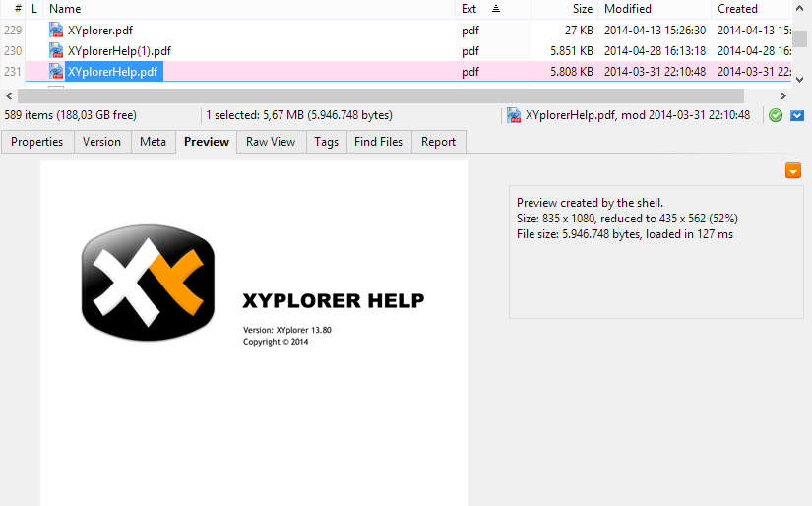Click the Name column header
The height and width of the screenshot is (506, 812).
pos(65,9)
